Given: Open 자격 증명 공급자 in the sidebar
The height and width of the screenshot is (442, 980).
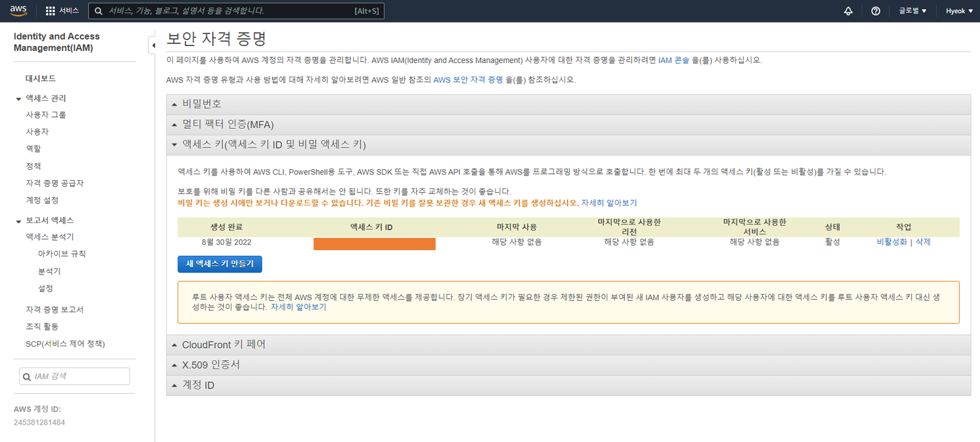Looking at the screenshot, I should tap(55, 183).
